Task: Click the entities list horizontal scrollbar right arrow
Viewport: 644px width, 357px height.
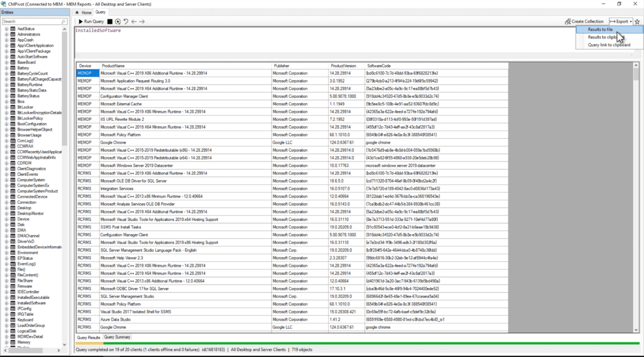Action: [59, 350]
